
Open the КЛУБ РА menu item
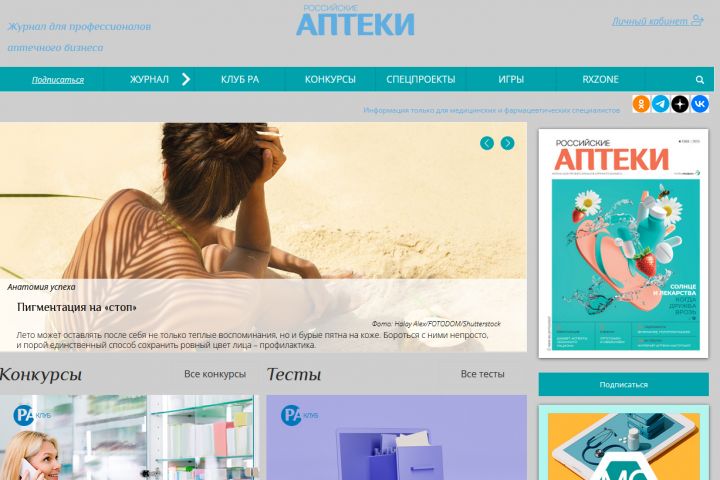click(240, 79)
